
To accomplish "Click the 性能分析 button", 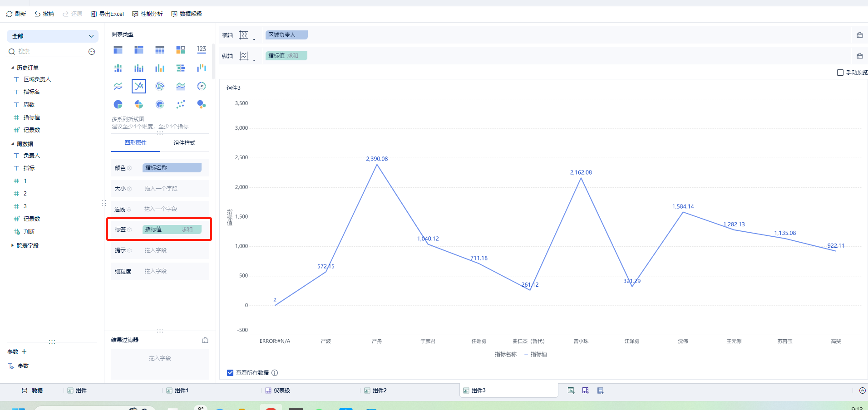I will coord(148,14).
